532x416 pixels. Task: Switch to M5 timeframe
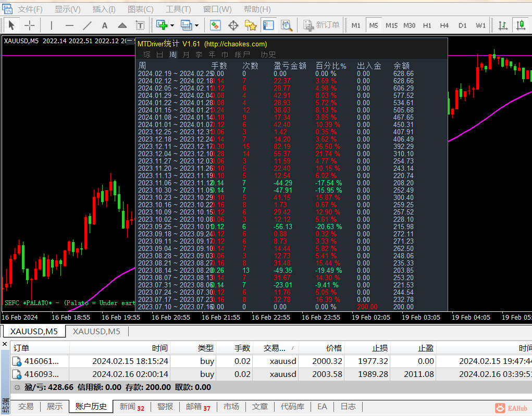(x=374, y=26)
